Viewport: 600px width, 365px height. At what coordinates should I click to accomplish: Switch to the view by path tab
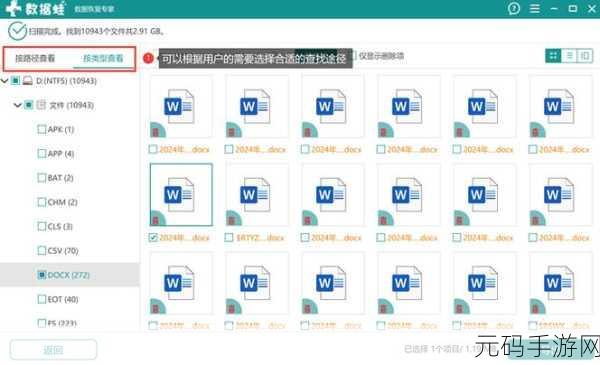35,59
